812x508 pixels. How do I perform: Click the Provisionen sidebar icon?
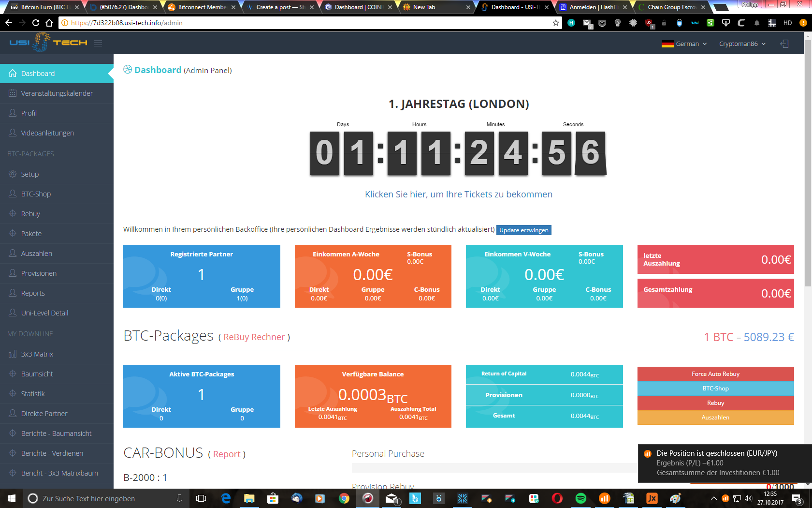tap(13, 273)
